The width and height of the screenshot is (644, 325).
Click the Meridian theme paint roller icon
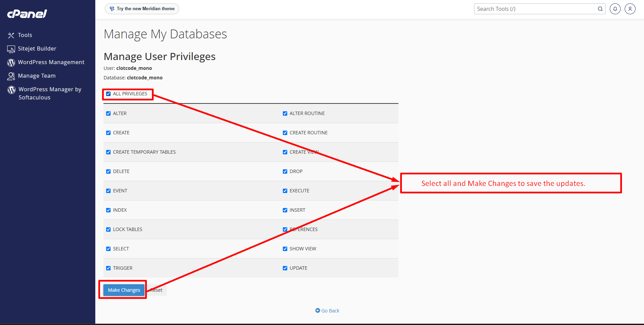click(112, 9)
